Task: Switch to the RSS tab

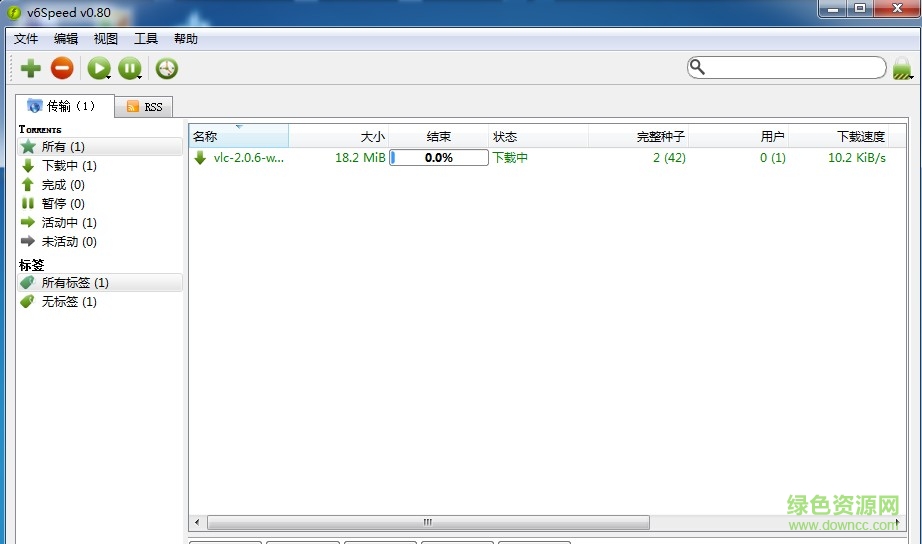Action: pyautogui.click(x=144, y=106)
